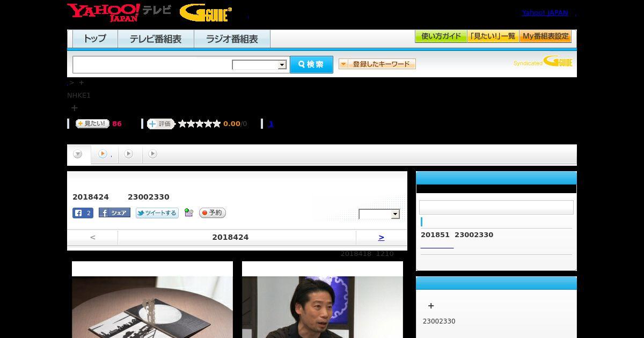Open the blue '1' link beside rating
This screenshot has width=644, height=338.
[x=270, y=124]
